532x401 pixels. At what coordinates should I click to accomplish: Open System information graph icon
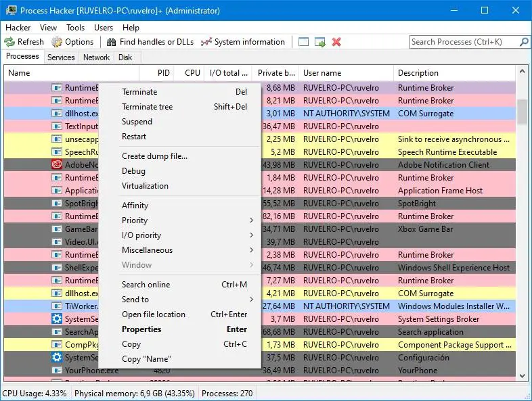[206, 42]
